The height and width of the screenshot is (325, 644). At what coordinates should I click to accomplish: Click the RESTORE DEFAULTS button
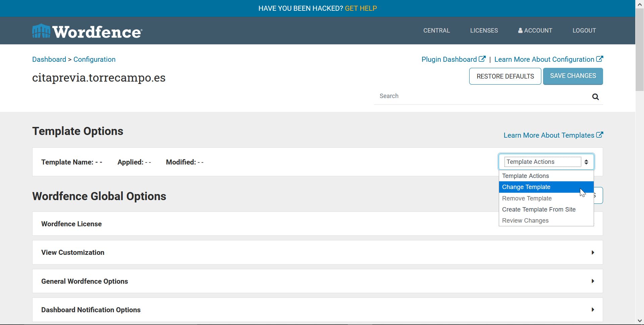pos(505,76)
